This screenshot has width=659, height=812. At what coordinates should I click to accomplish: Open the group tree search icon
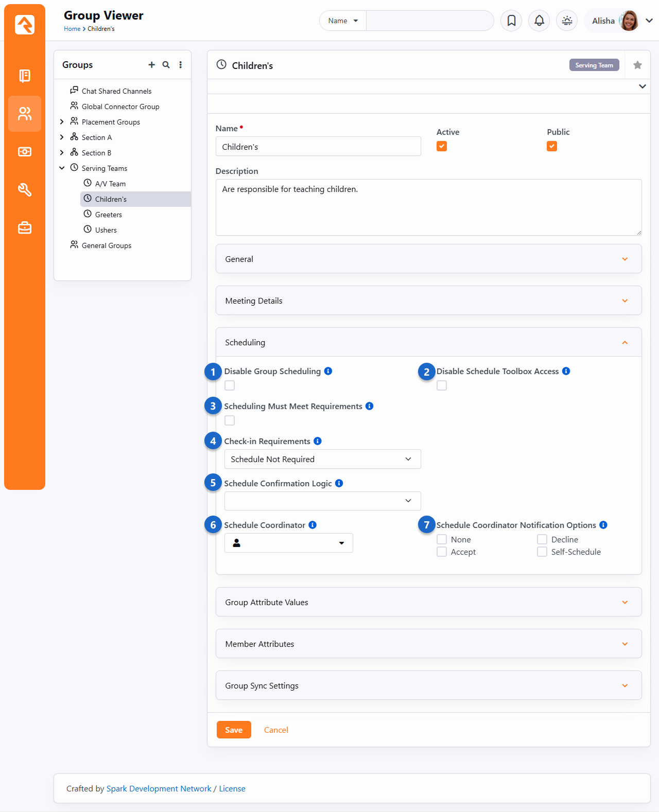click(166, 65)
